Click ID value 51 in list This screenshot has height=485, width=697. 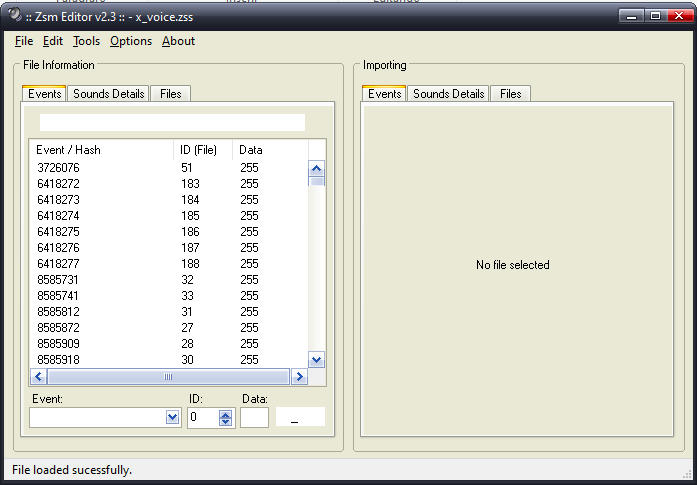tap(187, 168)
